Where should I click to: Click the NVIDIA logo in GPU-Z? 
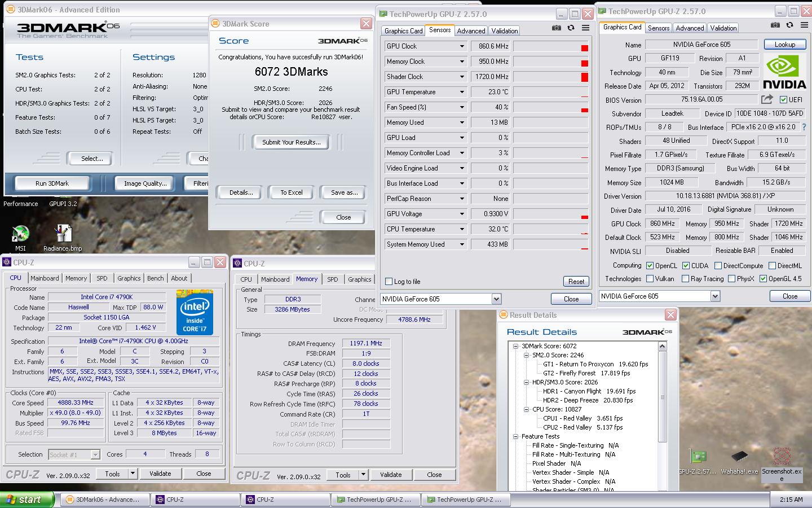[x=784, y=72]
